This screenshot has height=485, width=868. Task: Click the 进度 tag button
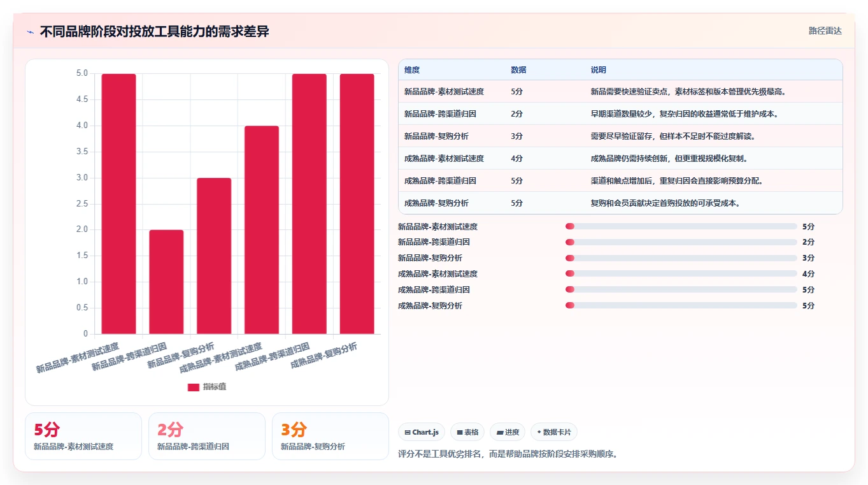point(508,432)
